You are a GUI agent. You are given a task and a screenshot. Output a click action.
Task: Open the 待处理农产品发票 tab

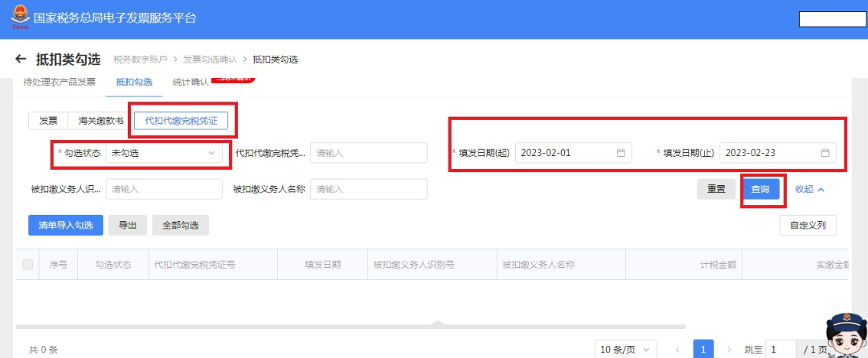pyautogui.click(x=59, y=82)
